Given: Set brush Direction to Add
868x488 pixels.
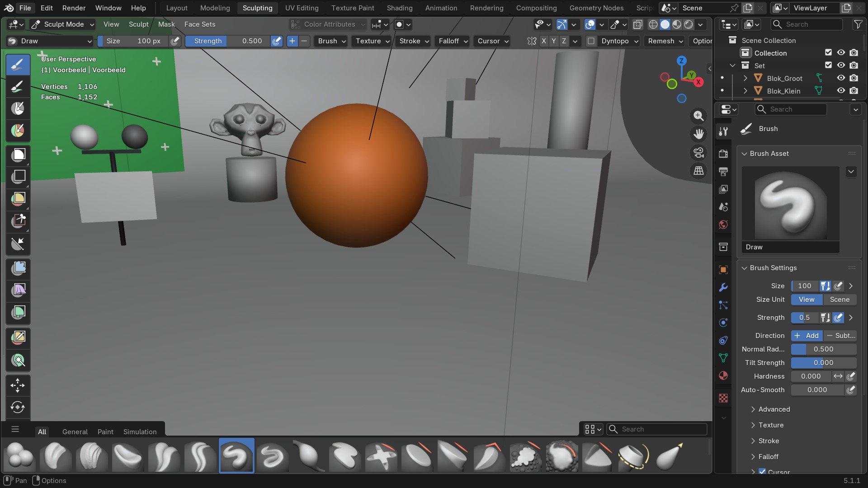Looking at the screenshot, I should coord(807,336).
